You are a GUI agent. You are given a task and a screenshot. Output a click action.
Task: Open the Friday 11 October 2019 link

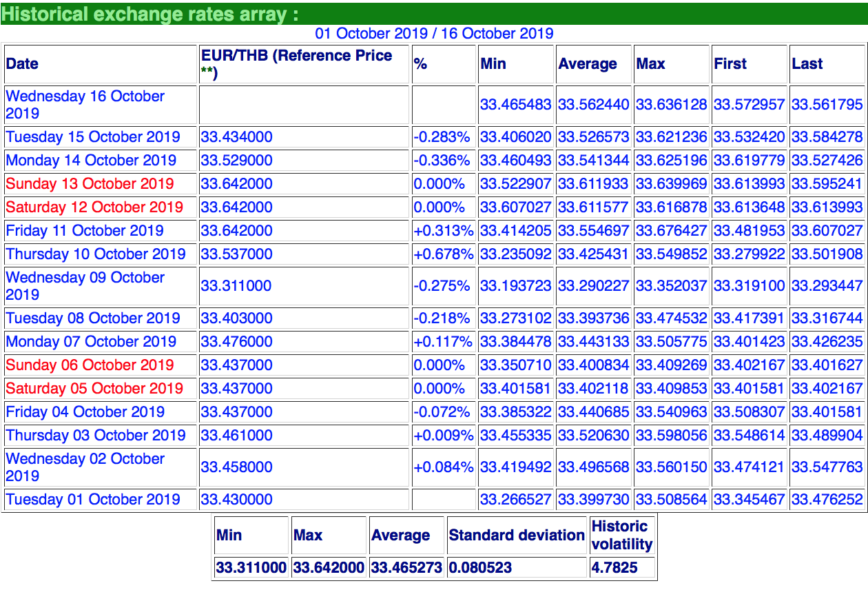(85, 231)
